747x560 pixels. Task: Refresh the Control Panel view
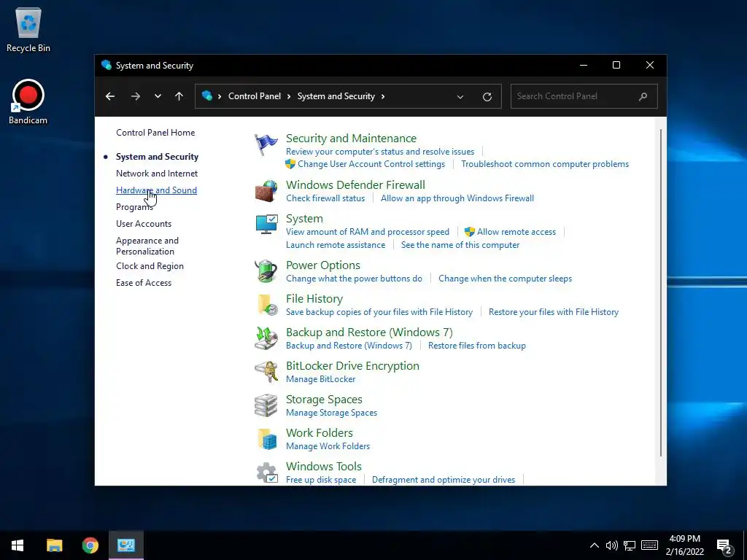point(487,97)
